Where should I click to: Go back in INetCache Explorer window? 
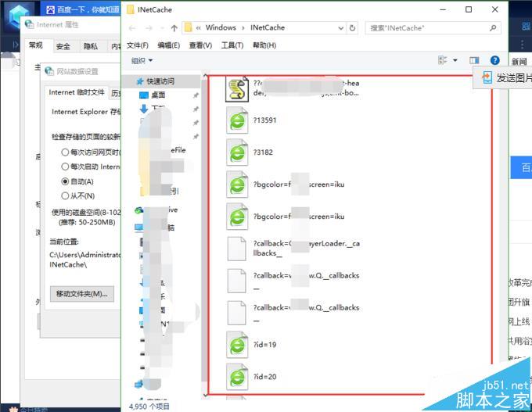pyautogui.click(x=132, y=28)
